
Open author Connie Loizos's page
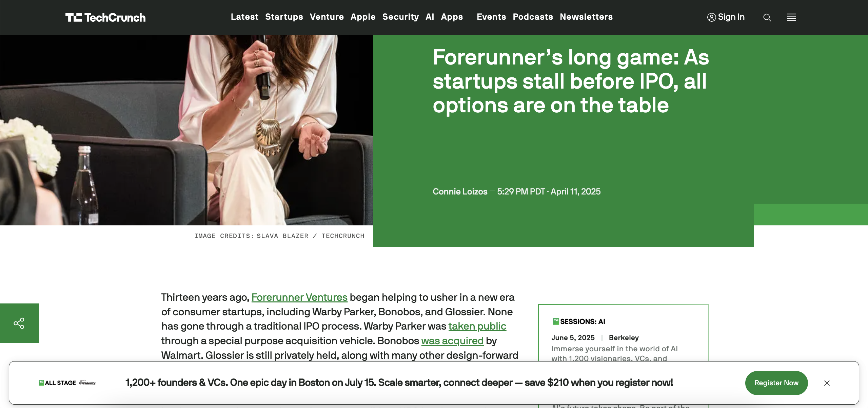click(x=460, y=191)
